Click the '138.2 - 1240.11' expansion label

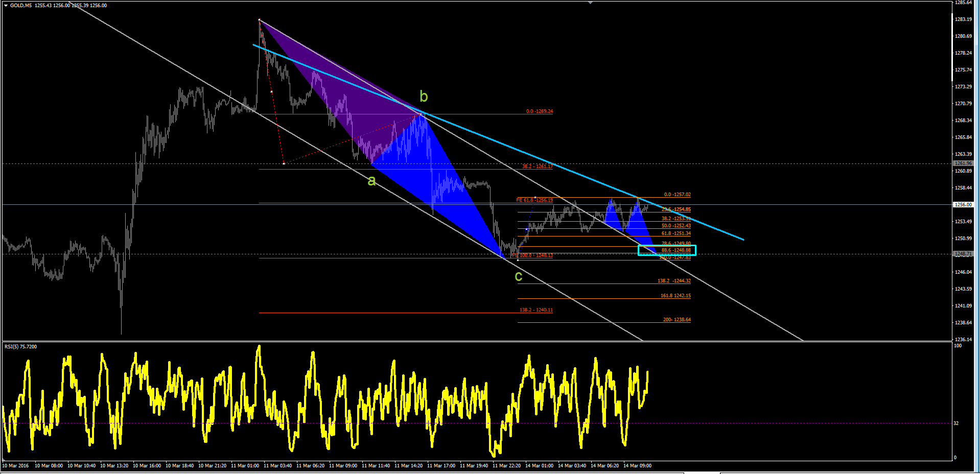click(536, 310)
